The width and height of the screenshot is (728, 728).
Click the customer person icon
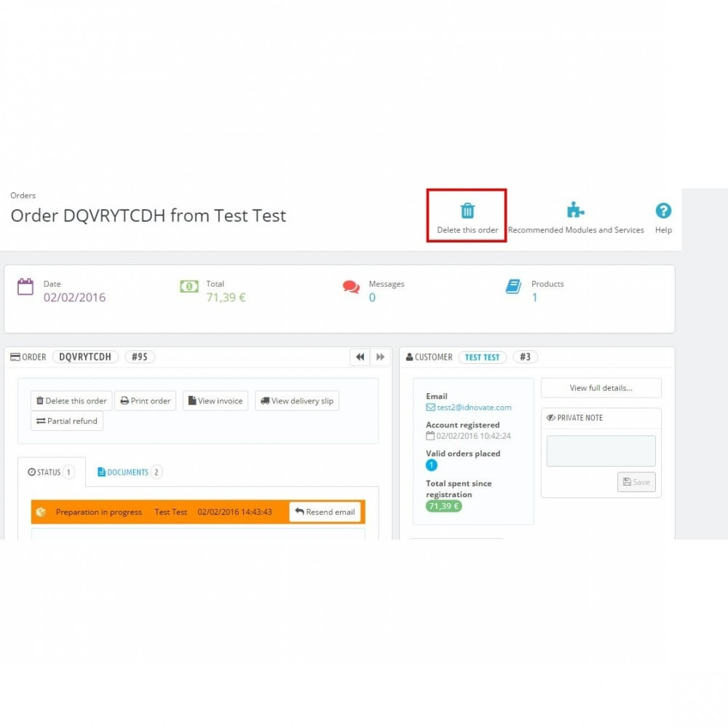coord(409,357)
